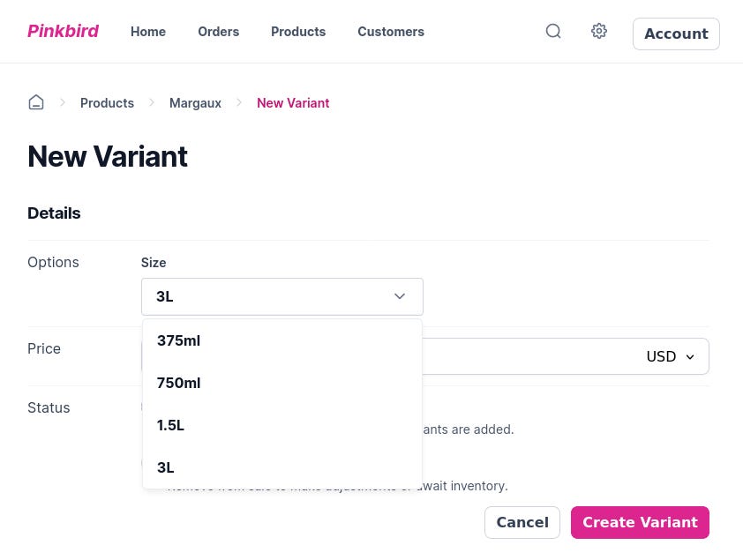Cancel the new variant form
Image resolution: width=743 pixels, height=560 pixels.
(x=522, y=522)
